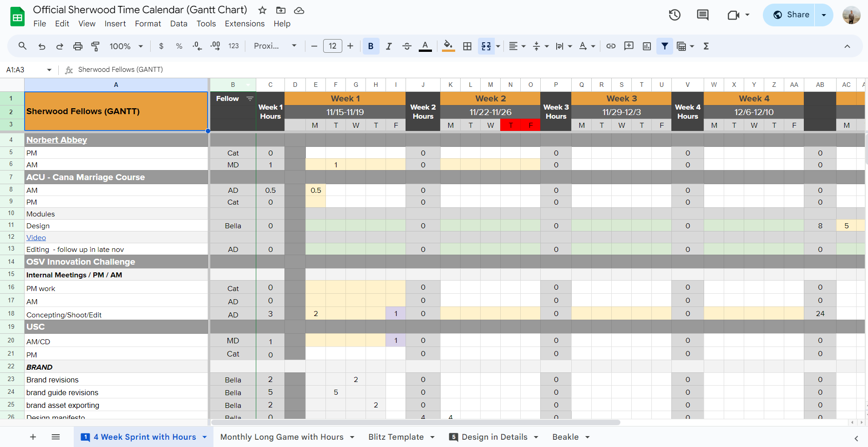
Task: Move document to folder
Action: click(281, 10)
